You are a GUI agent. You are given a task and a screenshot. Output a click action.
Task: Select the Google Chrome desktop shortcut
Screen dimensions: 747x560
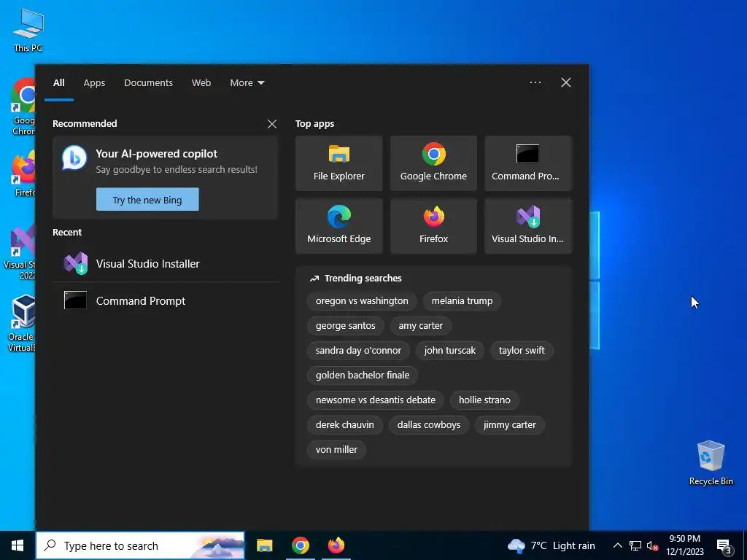pos(23,107)
